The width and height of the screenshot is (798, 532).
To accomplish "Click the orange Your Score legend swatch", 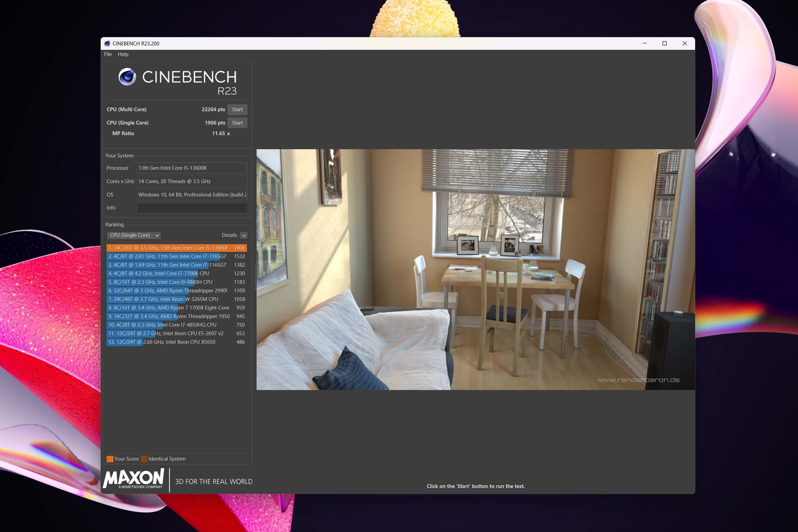I will pyautogui.click(x=110, y=459).
